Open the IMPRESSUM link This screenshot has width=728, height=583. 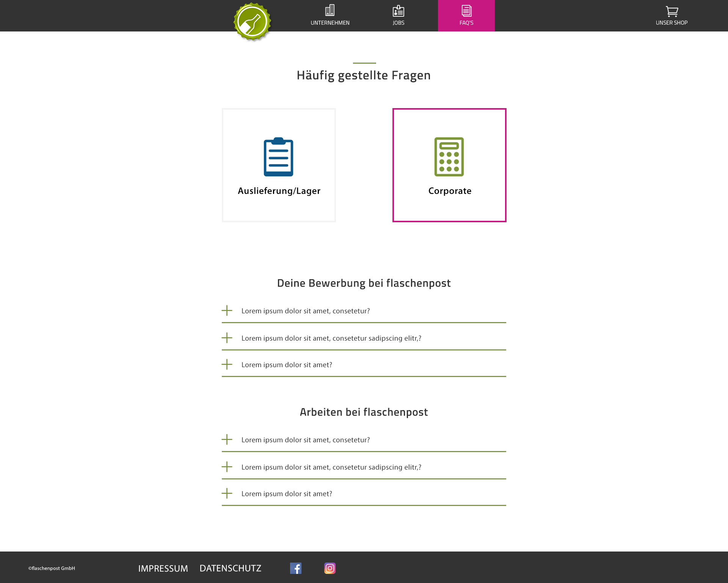point(163,568)
